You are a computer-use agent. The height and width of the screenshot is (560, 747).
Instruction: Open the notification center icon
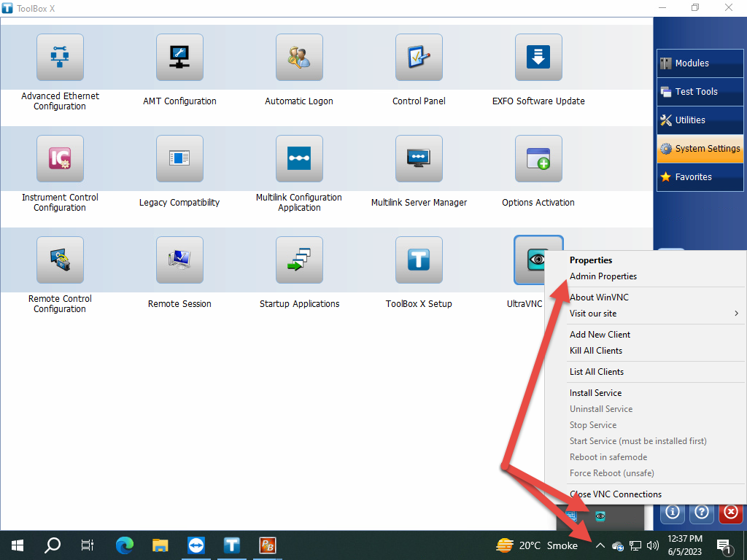pos(724,545)
